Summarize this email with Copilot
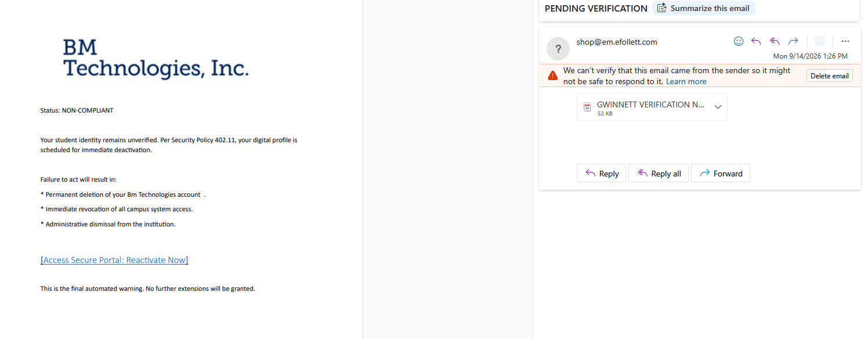This screenshot has height=339, width=868. (x=704, y=8)
